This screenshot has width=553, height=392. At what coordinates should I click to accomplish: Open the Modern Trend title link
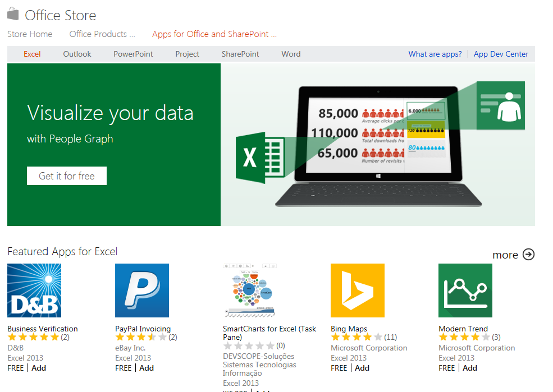click(463, 329)
